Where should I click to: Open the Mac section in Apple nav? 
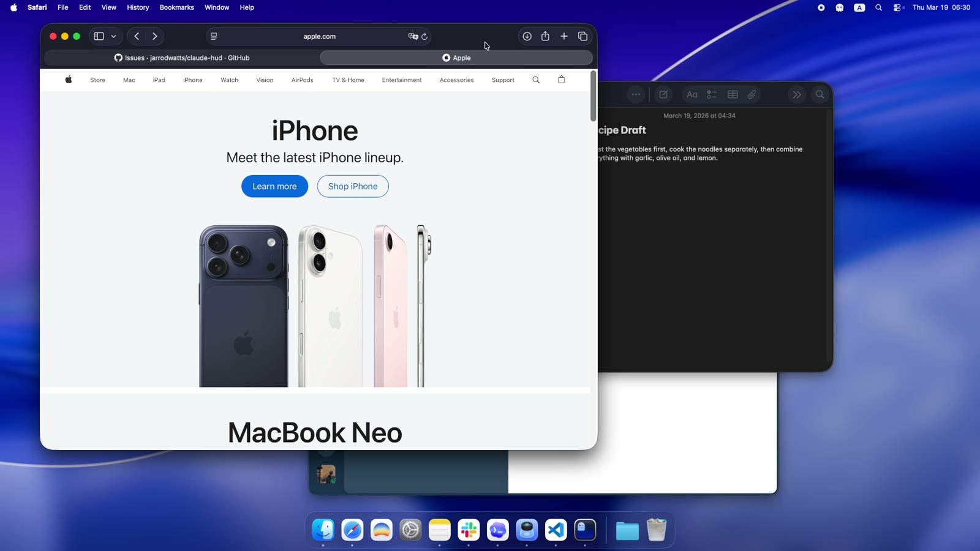tap(129, 80)
